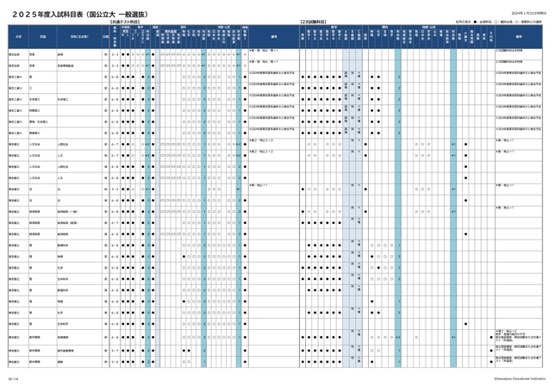
Task: Click the 5~7 subject count cell
Action: (115, 351)
